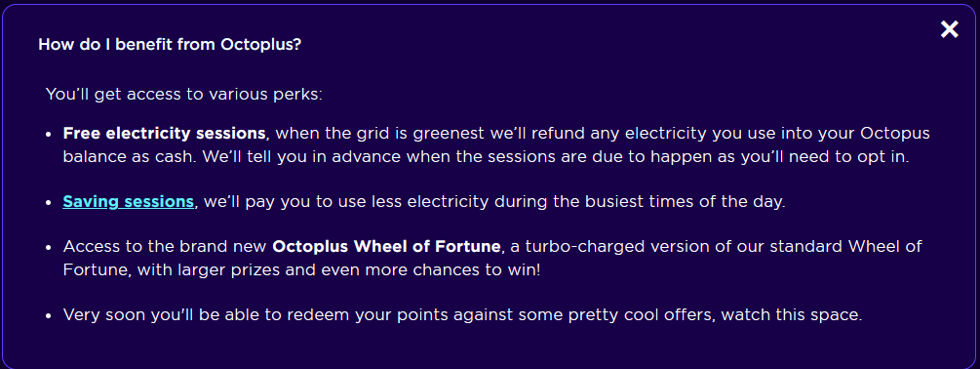Click the bullet dot beside Saving sessions
980x369 pixels.
click(x=49, y=203)
